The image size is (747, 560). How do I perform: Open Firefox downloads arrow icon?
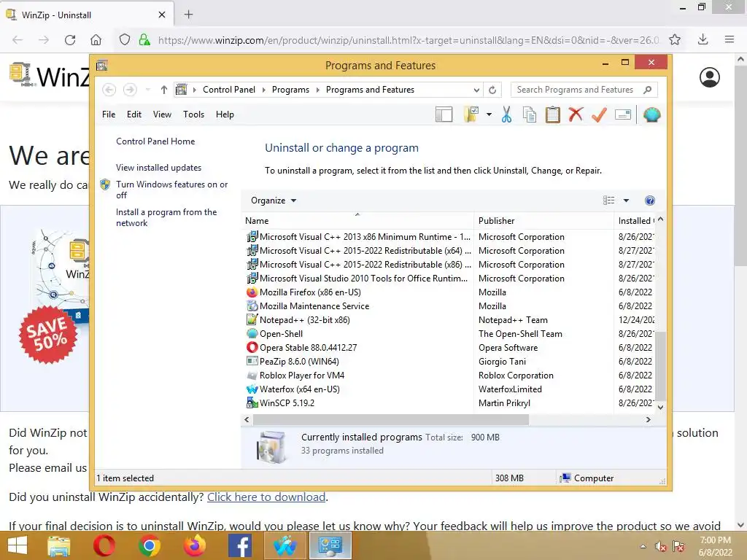click(x=703, y=39)
